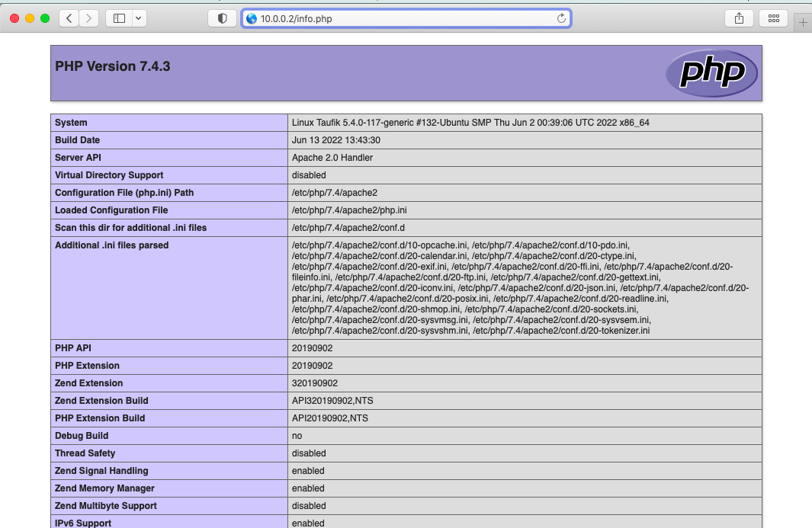Select the Virtual Directory Support label
The height and width of the screenshot is (528, 812).
tap(109, 175)
